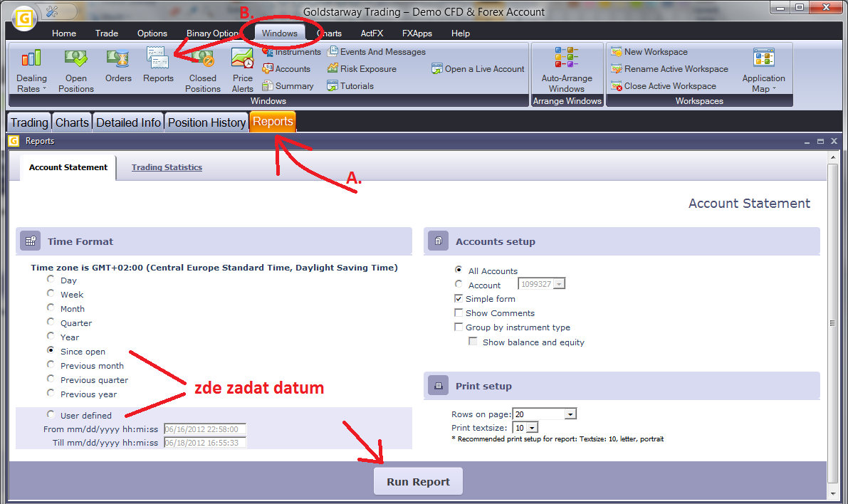Open the Risk Exposure window
Viewport: 848px width, 504px height.
click(362, 68)
